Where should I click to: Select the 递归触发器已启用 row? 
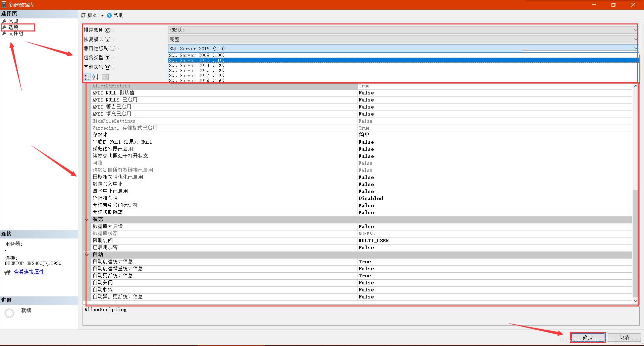point(362,149)
